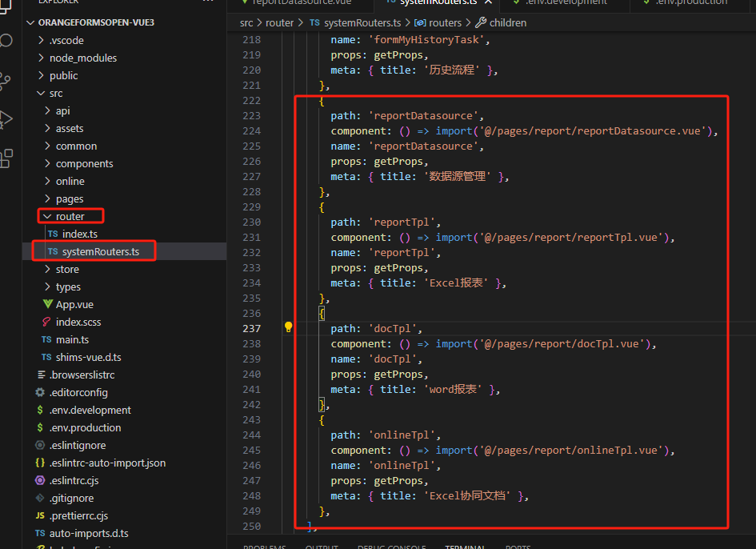Click the title 'word报表' string on line 241

pyautogui.click(x=453, y=389)
